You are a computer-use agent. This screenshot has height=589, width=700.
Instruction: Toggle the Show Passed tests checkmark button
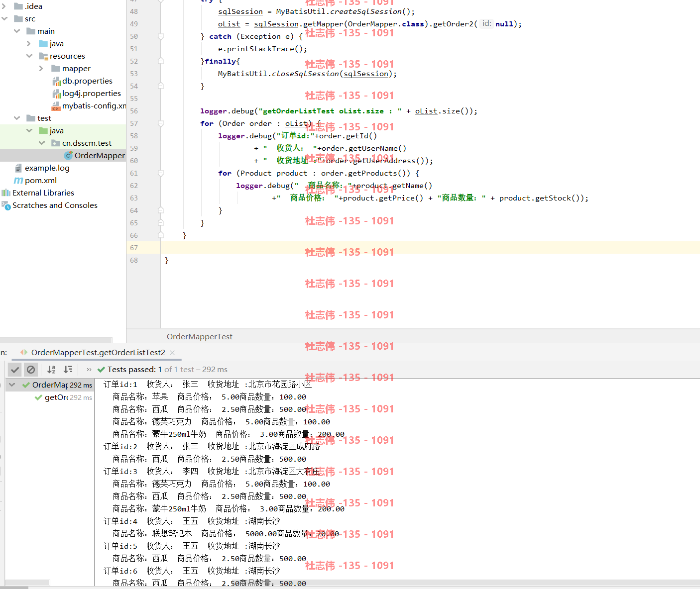pyautogui.click(x=15, y=370)
